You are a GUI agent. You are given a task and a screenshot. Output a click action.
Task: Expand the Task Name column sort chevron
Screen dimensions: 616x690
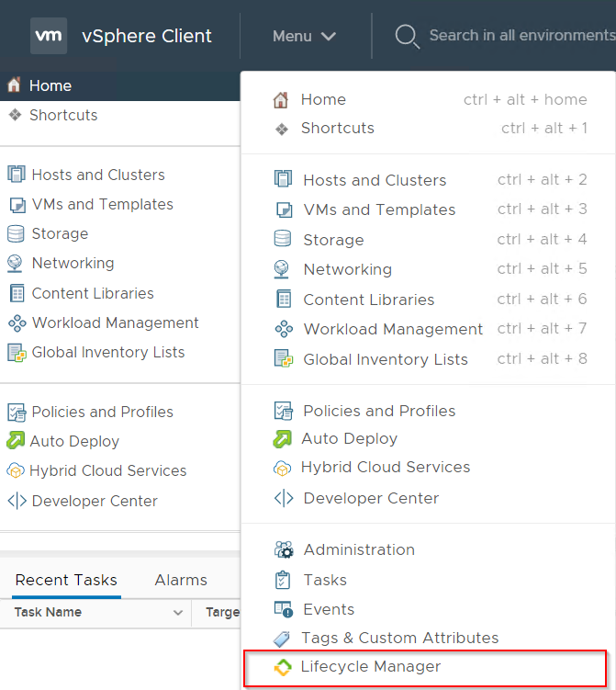click(x=178, y=612)
